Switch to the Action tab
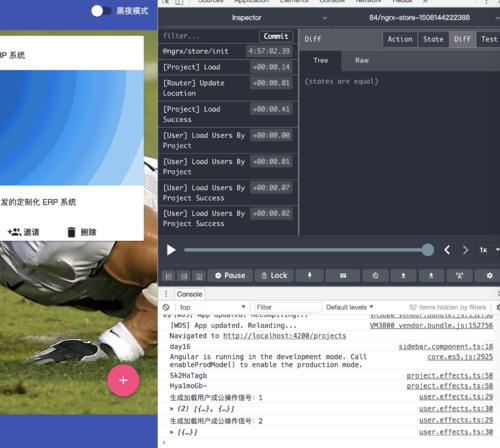This screenshot has height=448, width=500. pyautogui.click(x=400, y=39)
